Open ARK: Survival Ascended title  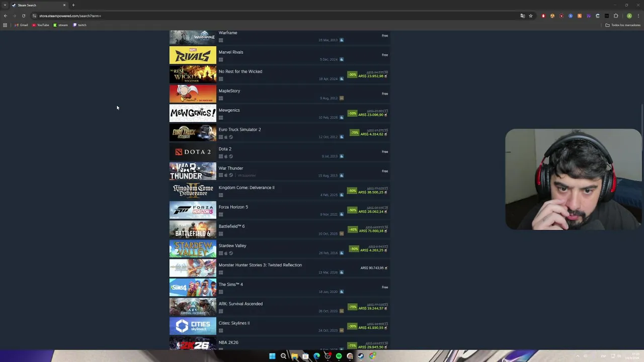[x=240, y=304]
